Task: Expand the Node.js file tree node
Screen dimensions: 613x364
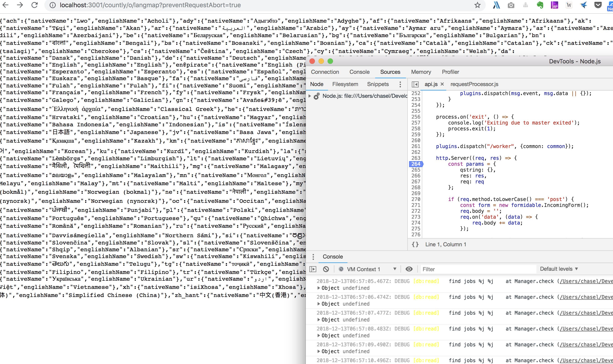Action: click(x=310, y=96)
